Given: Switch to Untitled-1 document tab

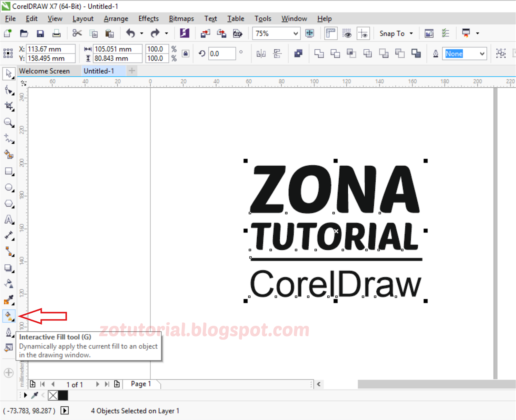Looking at the screenshot, I should [x=99, y=71].
